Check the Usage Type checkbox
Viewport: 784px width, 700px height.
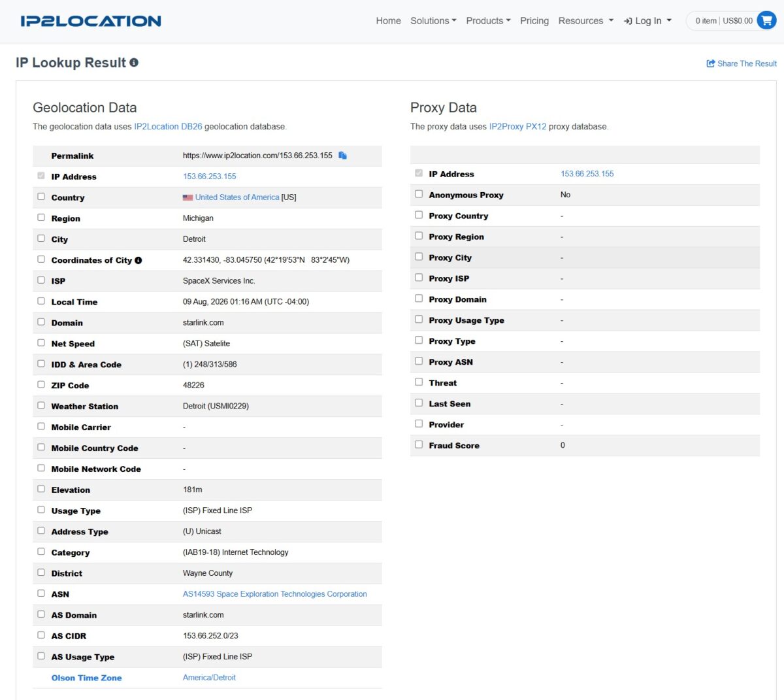pyautogui.click(x=41, y=510)
